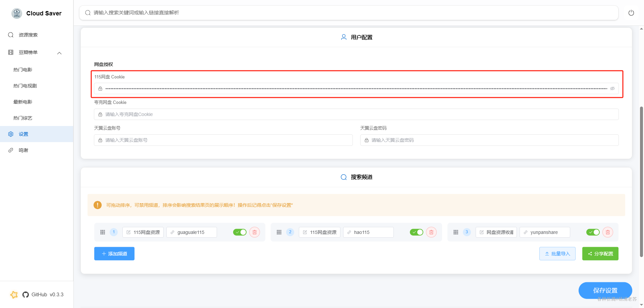Delete the yunpanshare channel
Image resolution: width=644 pixels, height=308 pixels.
pyautogui.click(x=608, y=232)
